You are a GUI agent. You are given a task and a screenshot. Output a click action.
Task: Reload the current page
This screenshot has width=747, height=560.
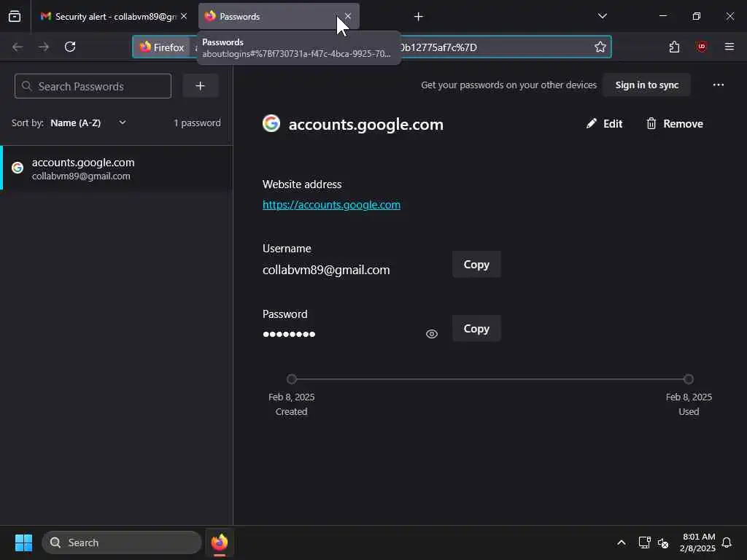(x=70, y=47)
